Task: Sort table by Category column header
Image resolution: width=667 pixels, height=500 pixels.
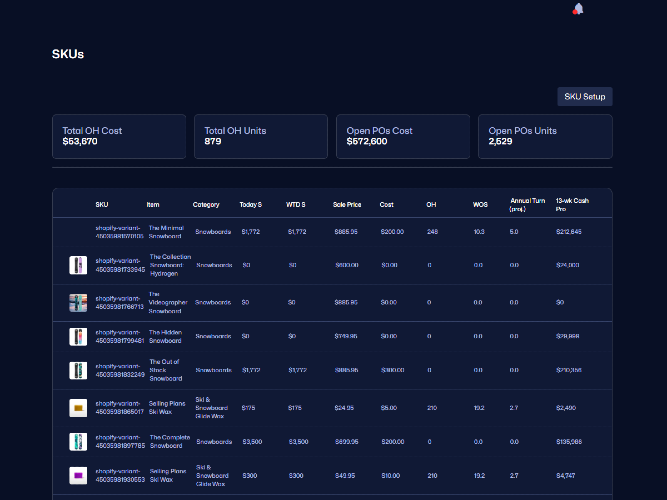Action: point(206,205)
